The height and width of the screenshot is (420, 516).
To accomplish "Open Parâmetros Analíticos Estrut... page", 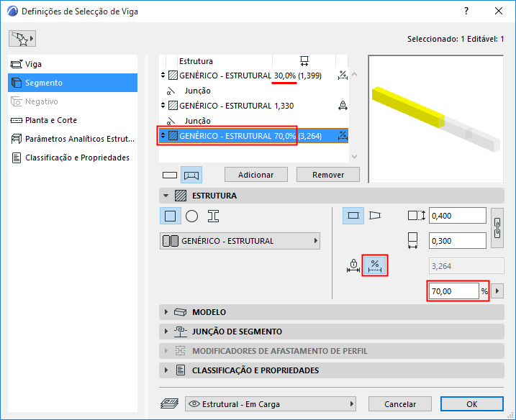I will 73,139.
